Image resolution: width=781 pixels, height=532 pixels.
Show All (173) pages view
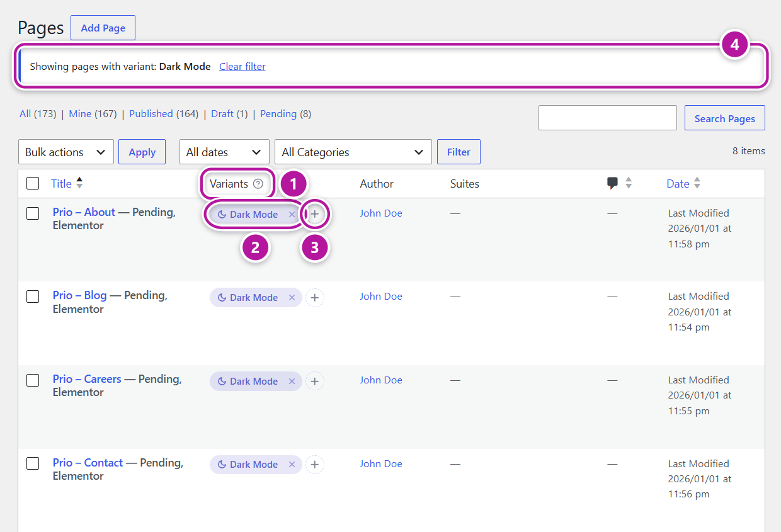tap(38, 114)
